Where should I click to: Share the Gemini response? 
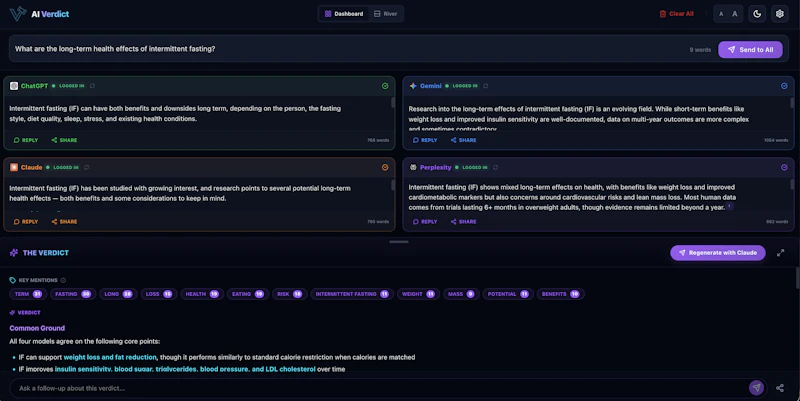[463, 140]
